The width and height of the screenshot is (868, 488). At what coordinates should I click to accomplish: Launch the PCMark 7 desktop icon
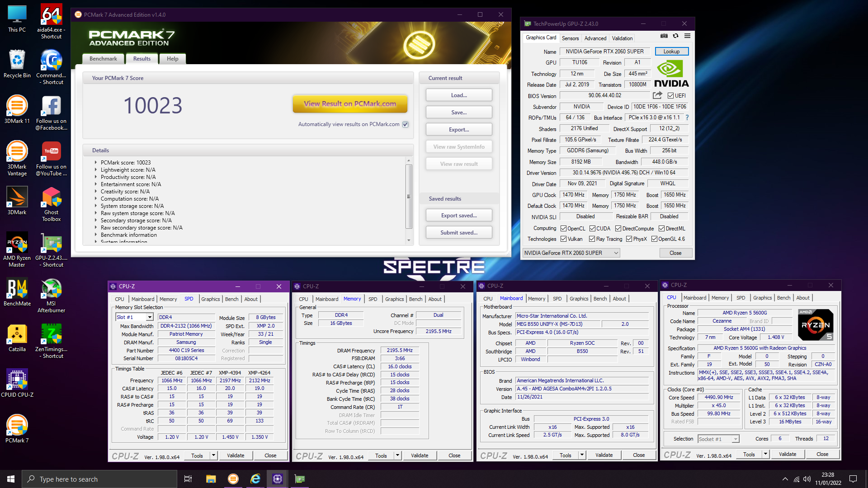[17, 429]
